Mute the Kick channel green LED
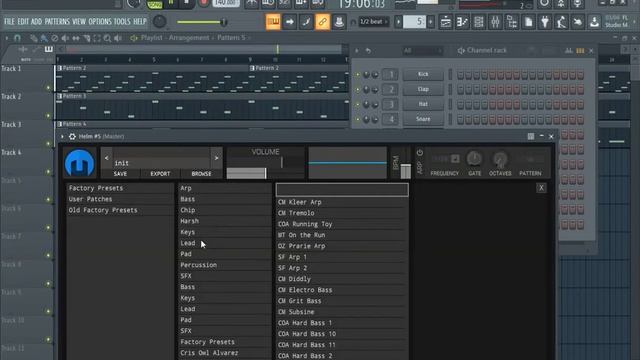This screenshot has height=360, width=640. click(x=358, y=75)
